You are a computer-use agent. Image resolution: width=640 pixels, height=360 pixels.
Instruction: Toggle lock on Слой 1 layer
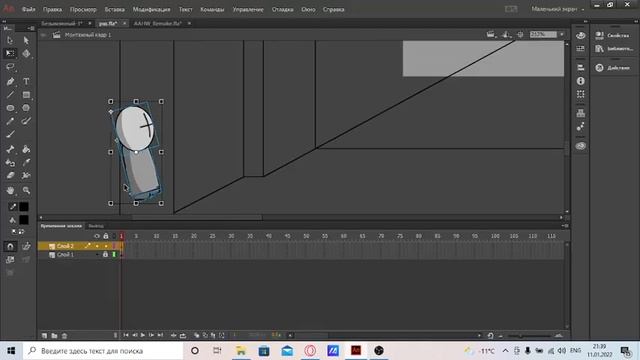pos(105,254)
